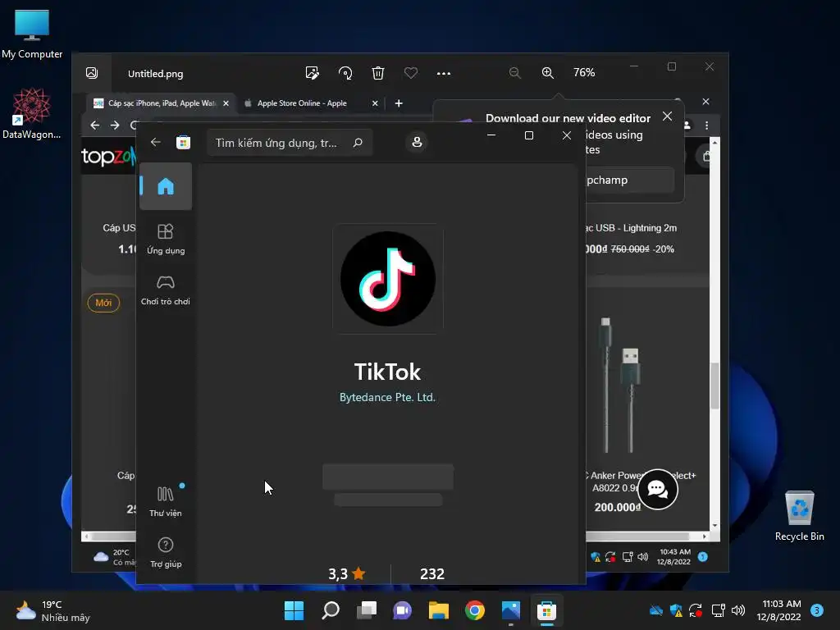The width and height of the screenshot is (840, 630).
Task: Click the topzone logo
Action: [x=109, y=157]
